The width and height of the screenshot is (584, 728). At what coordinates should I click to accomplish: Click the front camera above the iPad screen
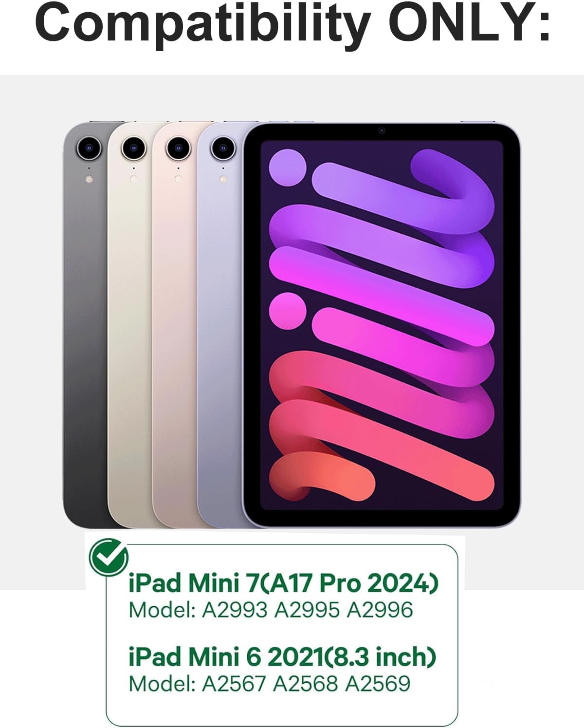pos(381,131)
